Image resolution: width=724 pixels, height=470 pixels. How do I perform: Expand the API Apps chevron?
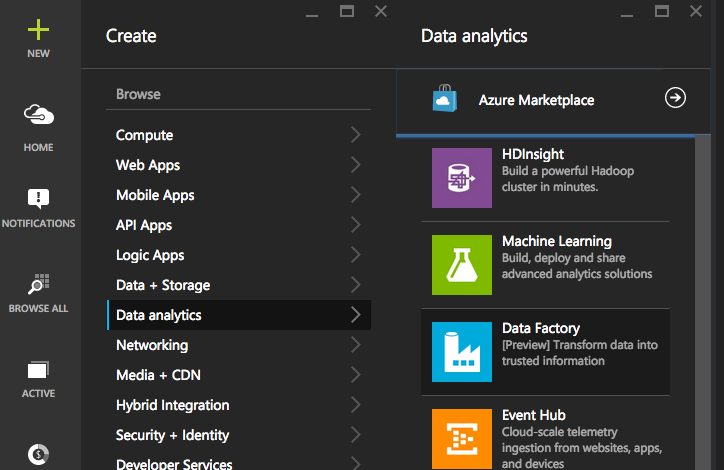coord(355,225)
